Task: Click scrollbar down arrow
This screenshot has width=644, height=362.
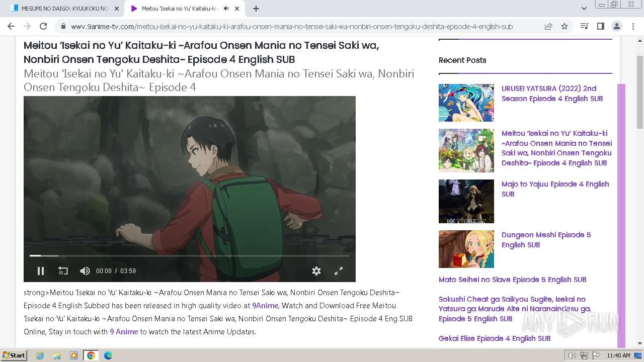Action: (640, 343)
